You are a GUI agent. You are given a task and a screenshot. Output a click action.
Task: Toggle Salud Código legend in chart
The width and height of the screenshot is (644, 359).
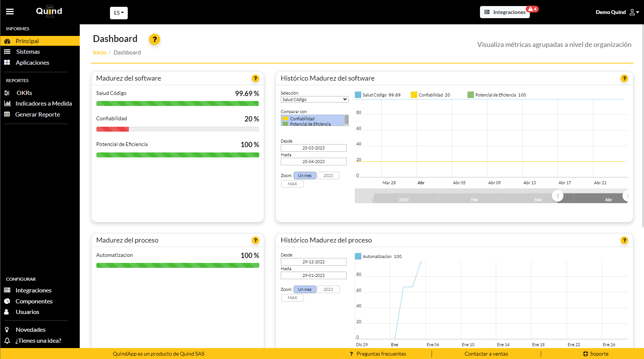pyautogui.click(x=378, y=95)
